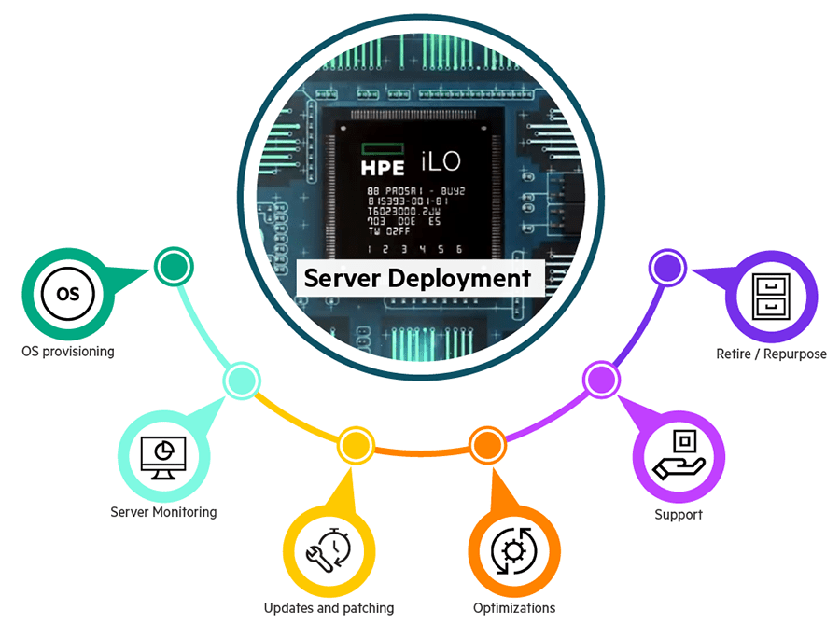840x638 pixels.
Task: Click the Server Monitoring label
Action: coord(163,512)
